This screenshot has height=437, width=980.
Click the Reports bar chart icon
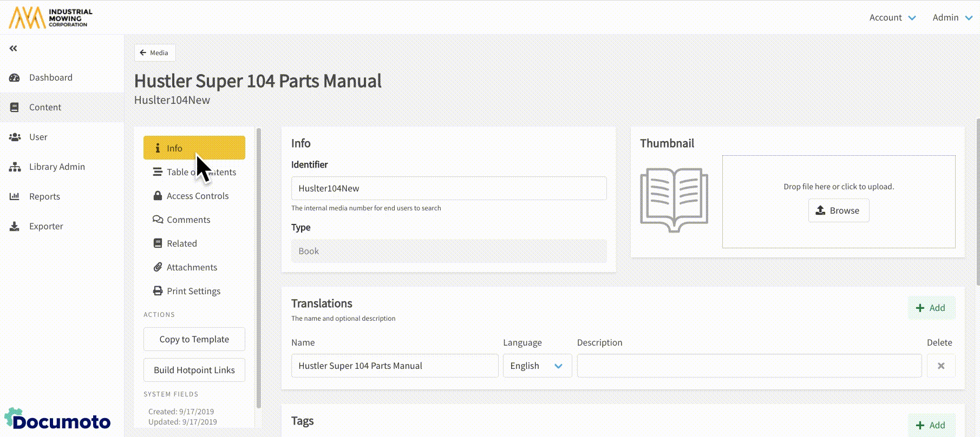[15, 197]
